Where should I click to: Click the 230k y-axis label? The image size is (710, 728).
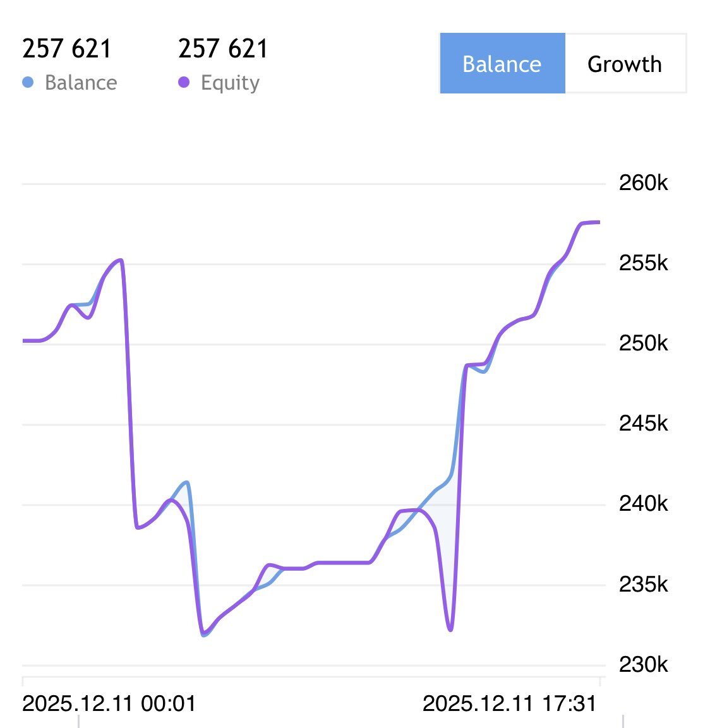(643, 664)
